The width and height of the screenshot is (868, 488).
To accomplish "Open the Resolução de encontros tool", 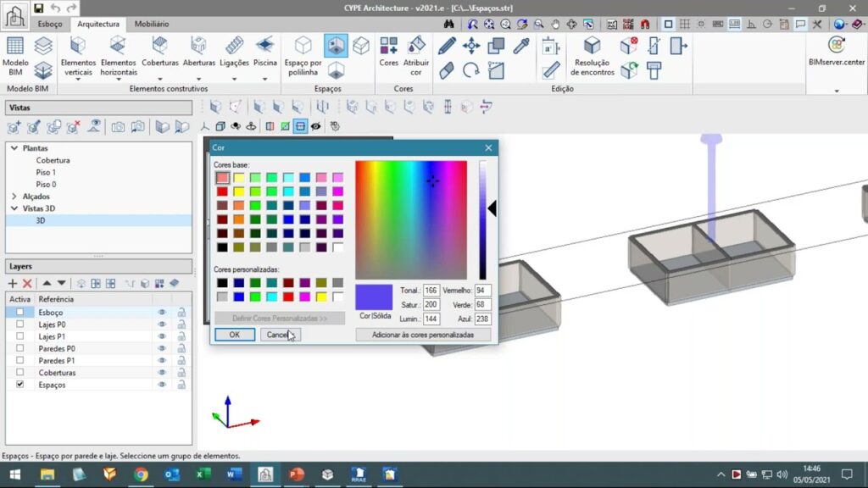I will click(x=592, y=46).
